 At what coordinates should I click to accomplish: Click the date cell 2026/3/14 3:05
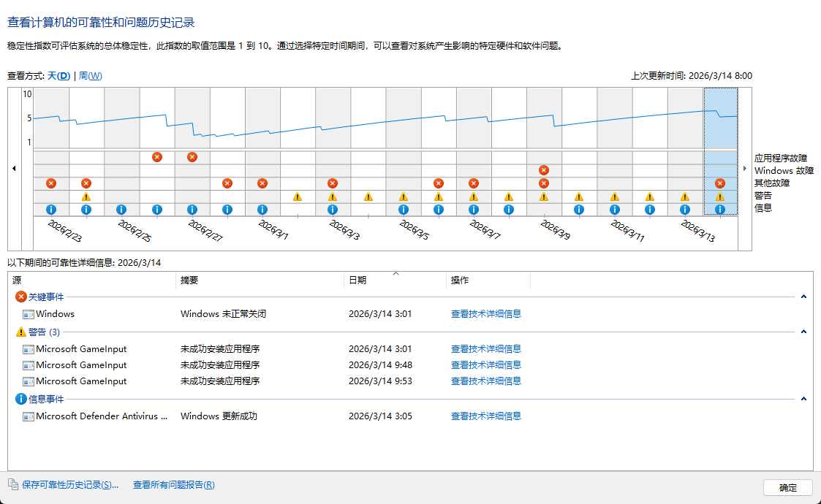[380, 416]
